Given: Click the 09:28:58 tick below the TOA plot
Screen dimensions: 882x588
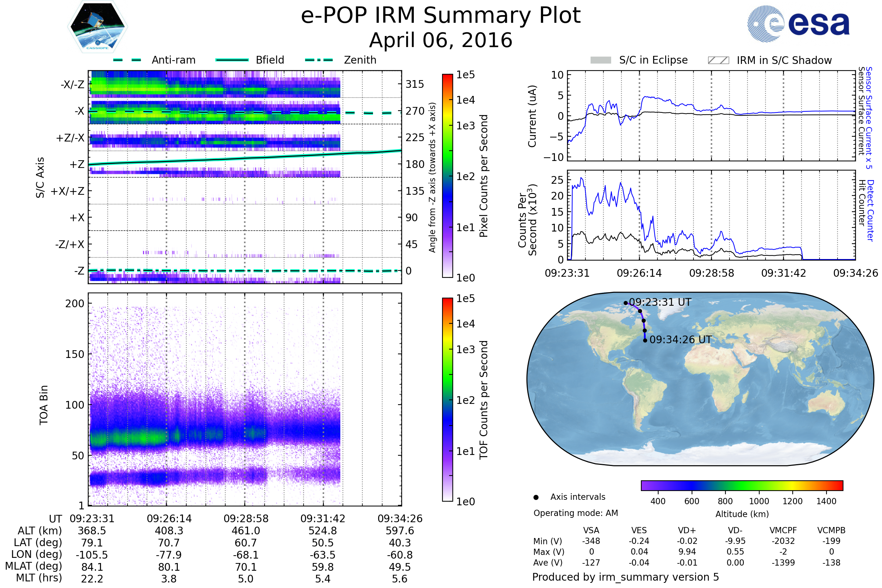Looking at the screenshot, I should [x=246, y=519].
